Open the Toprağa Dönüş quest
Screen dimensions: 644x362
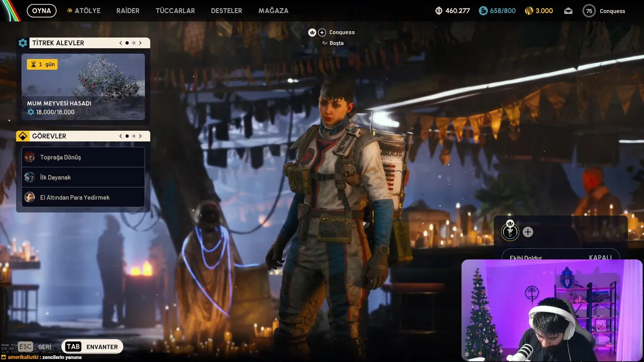pos(83,157)
